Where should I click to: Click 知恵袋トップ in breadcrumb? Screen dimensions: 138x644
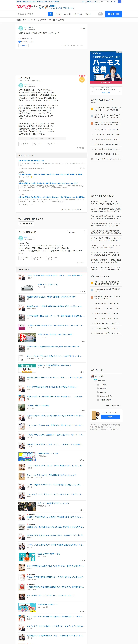(x=21, y=20)
